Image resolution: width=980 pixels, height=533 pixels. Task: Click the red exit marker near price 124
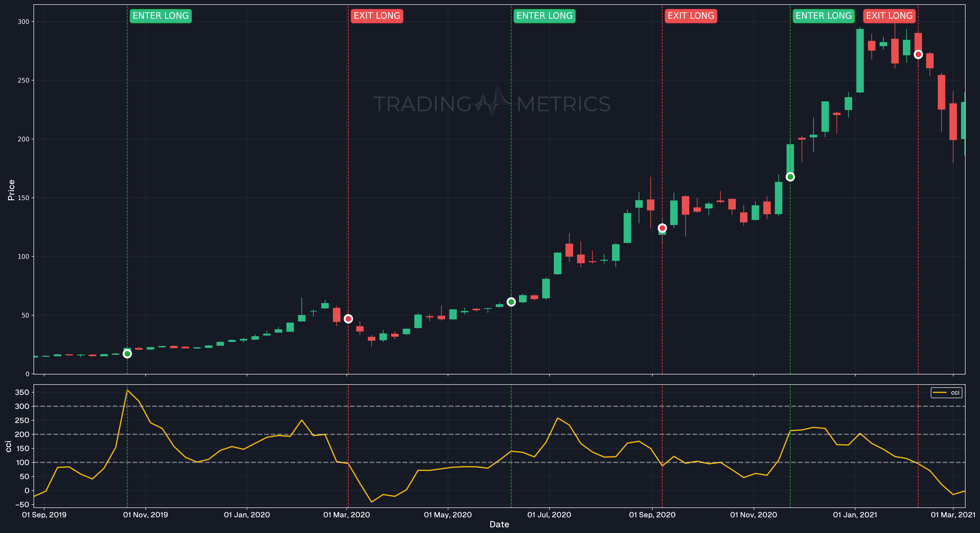(662, 228)
